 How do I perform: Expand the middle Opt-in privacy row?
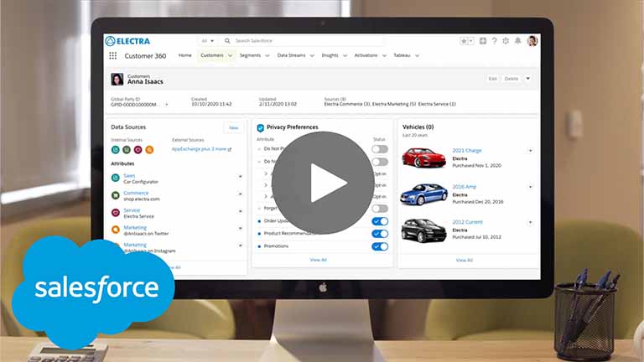click(x=266, y=185)
